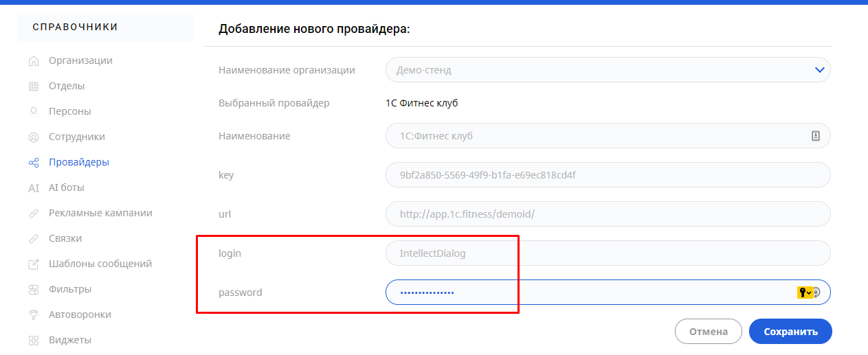The width and height of the screenshot is (868, 355).
Task: Click contact card icon in Наименование field
Action: coord(816,136)
